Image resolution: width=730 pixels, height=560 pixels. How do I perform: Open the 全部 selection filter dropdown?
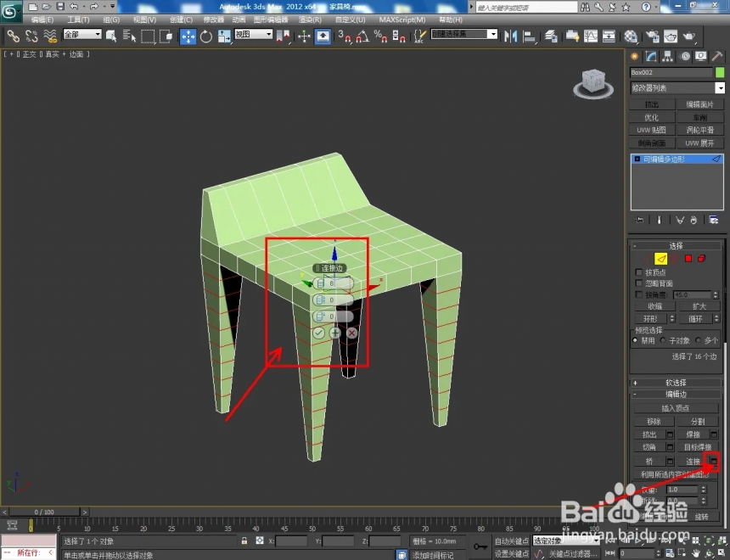pyautogui.click(x=82, y=34)
